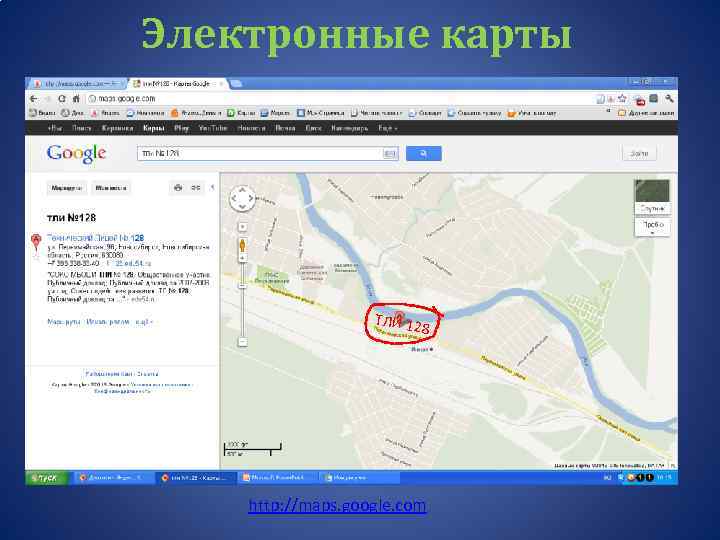Screen dimensions: 720x540
Task: Pan map right with navigation wheel
Action: pos(251,199)
